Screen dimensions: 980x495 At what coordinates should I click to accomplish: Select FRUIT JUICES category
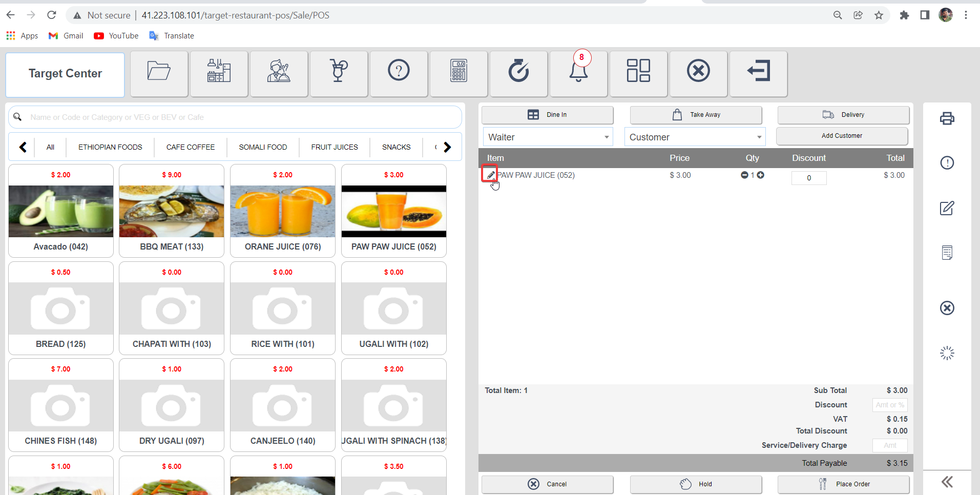335,147
